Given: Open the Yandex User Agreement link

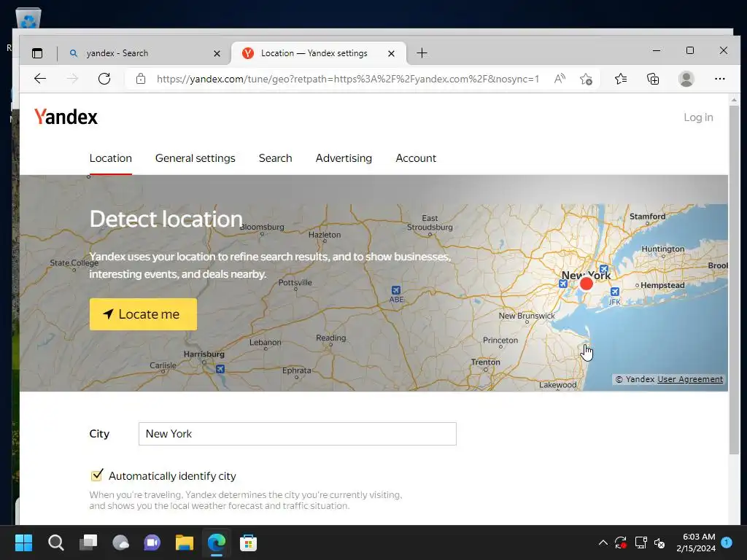Looking at the screenshot, I should tap(690, 379).
